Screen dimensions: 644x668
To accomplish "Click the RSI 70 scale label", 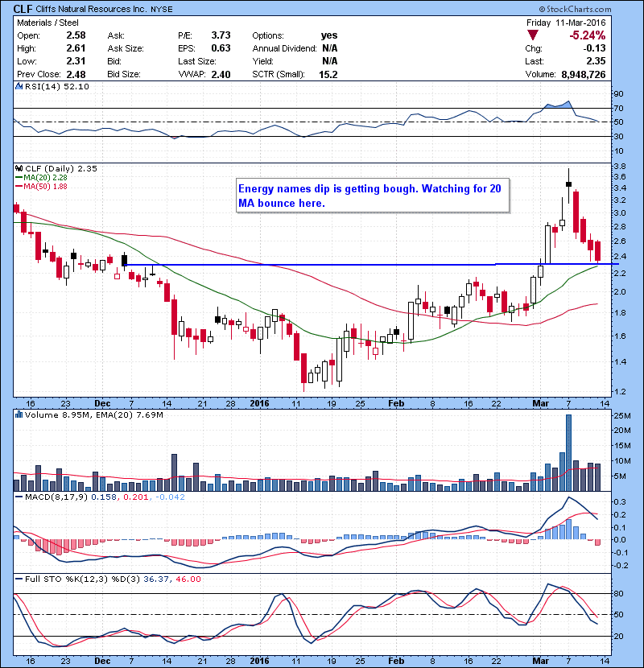I will tap(618, 108).
